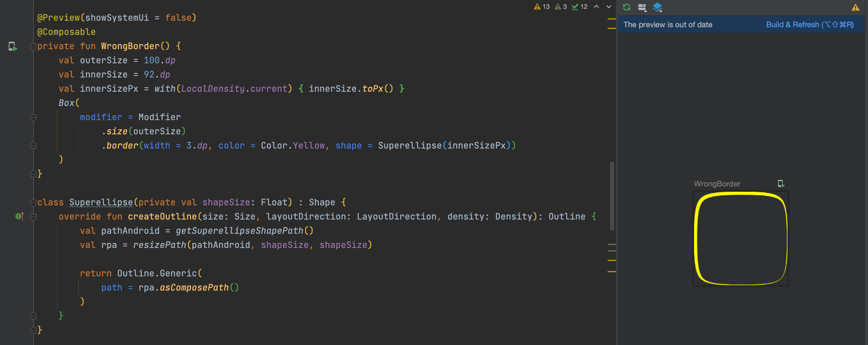Open the preview layout mode dropdown icon
This screenshot has height=345, width=868.
click(642, 7)
